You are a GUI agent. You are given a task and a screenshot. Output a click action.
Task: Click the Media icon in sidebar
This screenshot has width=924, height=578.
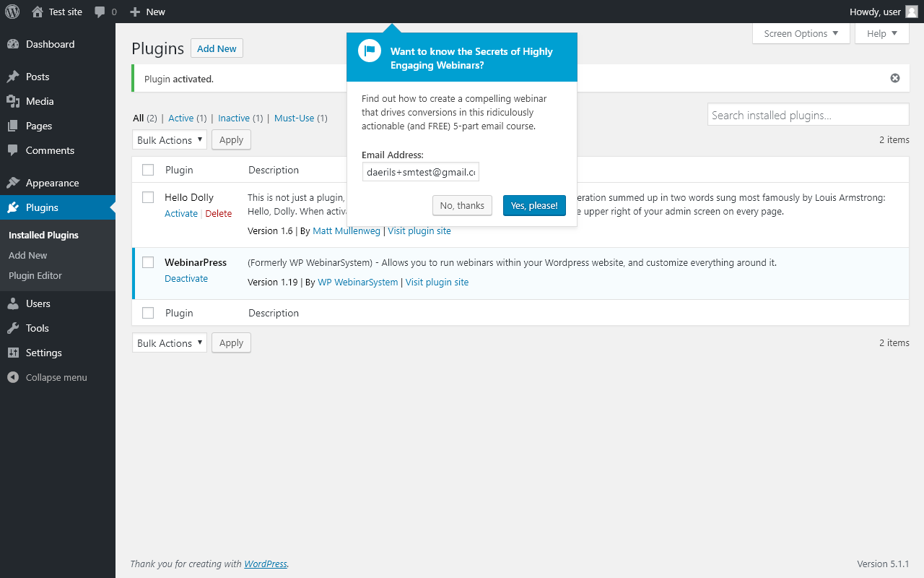pos(13,101)
